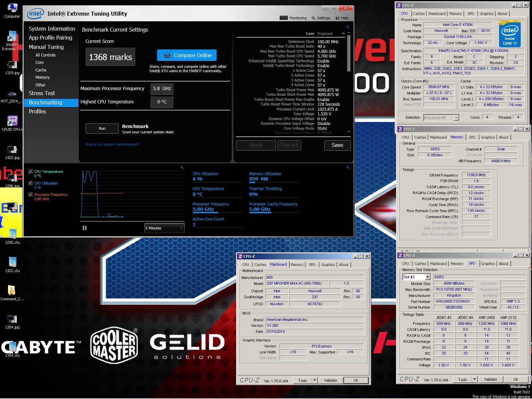Toggle CPU Utilization graph checkbox

[x=31, y=183]
